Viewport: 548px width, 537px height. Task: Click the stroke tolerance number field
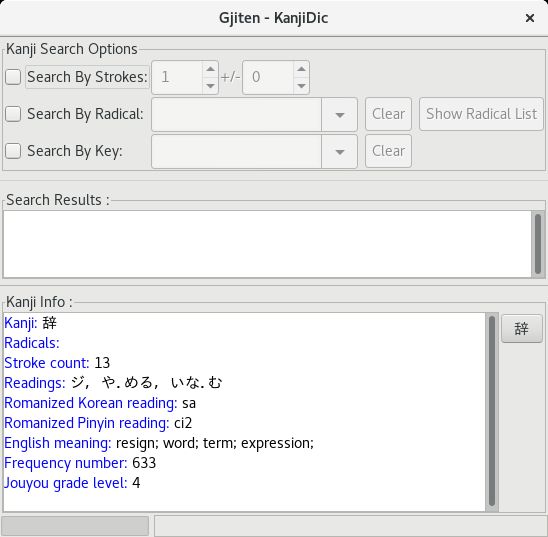268,77
